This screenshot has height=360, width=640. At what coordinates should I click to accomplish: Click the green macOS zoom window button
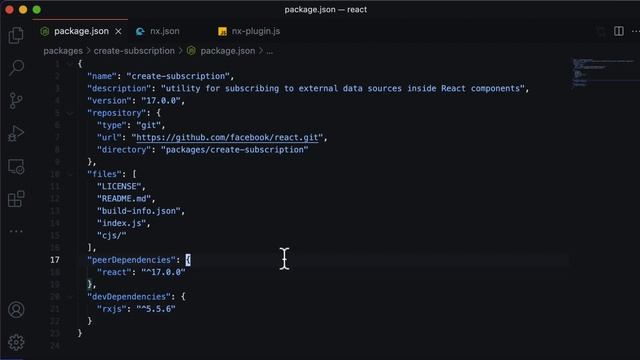coord(37,9)
